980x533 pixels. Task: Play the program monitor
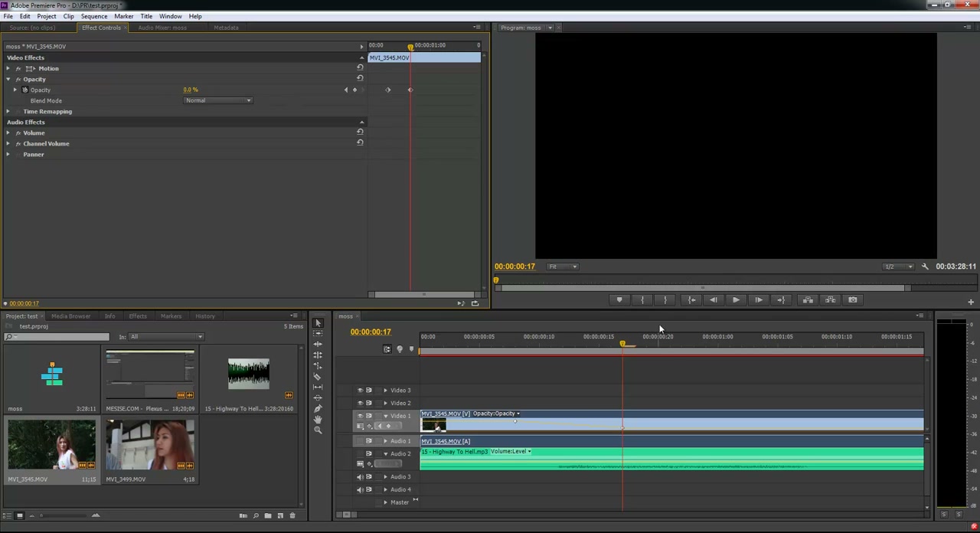[x=736, y=299]
